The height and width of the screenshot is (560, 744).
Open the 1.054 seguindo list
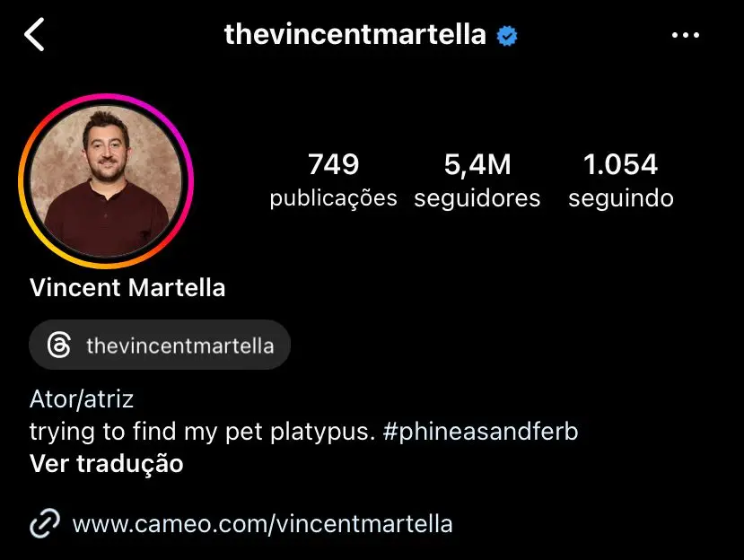tap(620, 164)
